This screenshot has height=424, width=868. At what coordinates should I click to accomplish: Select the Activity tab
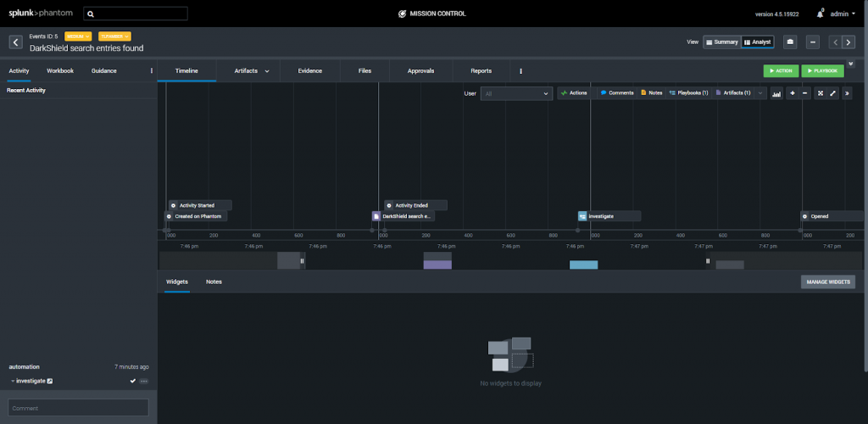(19, 71)
